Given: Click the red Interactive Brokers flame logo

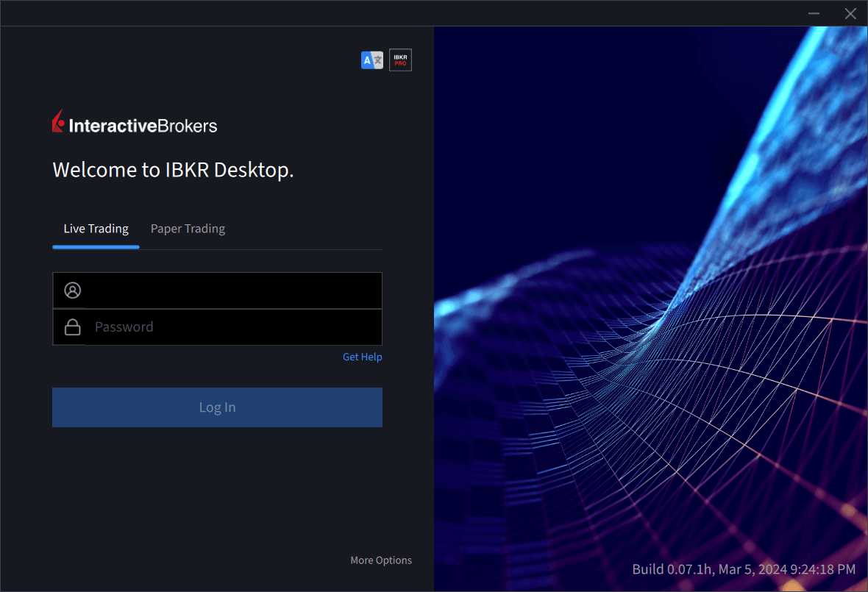Looking at the screenshot, I should tap(59, 122).
